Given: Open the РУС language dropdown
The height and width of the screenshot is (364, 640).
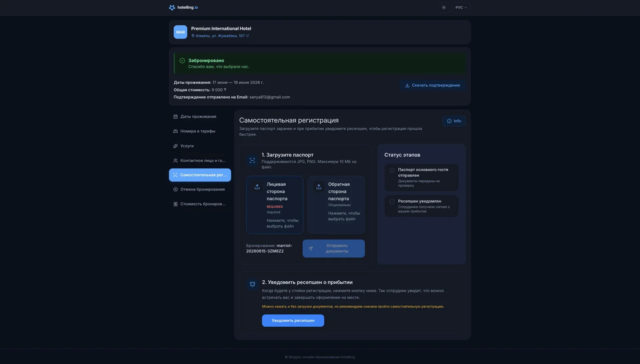Looking at the screenshot, I should [x=461, y=8].
